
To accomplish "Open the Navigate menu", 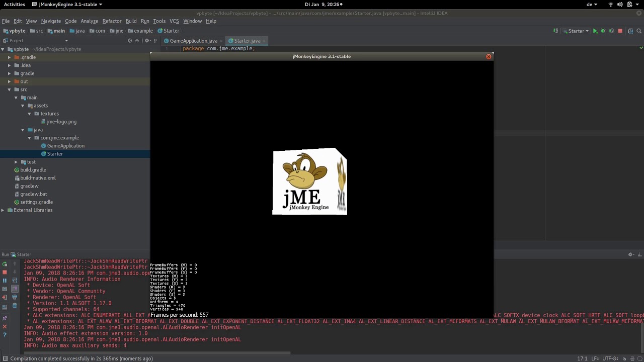I will click(51, 21).
